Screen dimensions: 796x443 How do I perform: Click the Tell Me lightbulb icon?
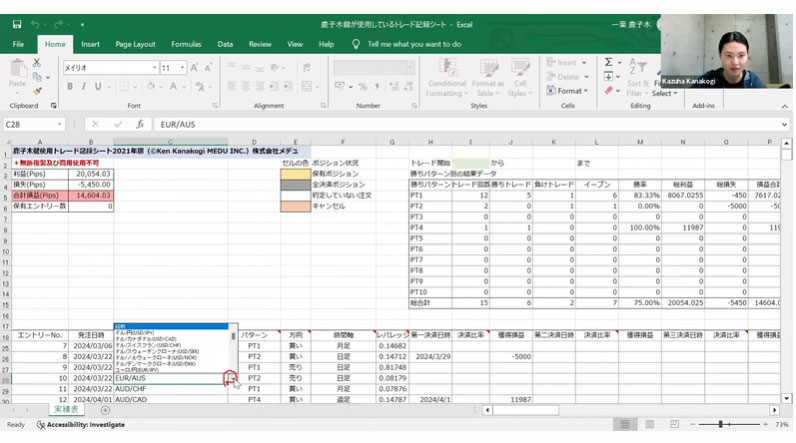[x=356, y=44]
